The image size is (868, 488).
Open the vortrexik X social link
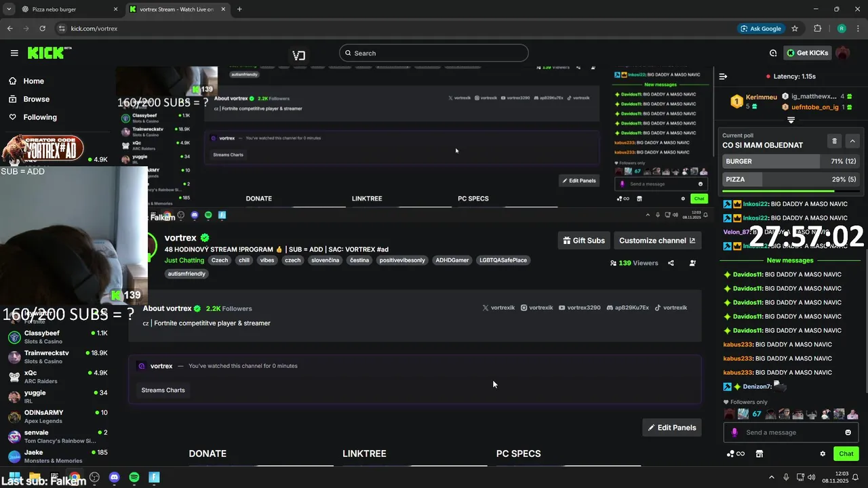[x=498, y=308]
